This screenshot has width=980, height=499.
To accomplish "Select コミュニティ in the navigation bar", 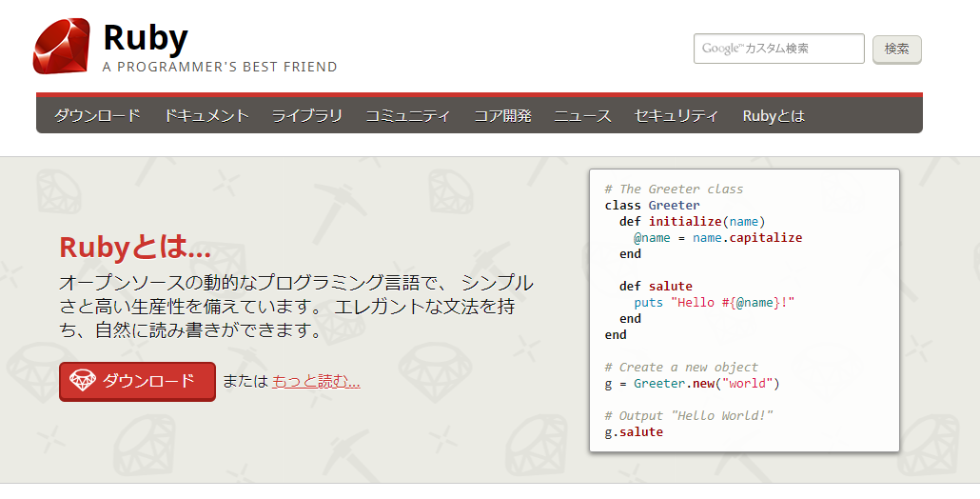I will point(407,115).
